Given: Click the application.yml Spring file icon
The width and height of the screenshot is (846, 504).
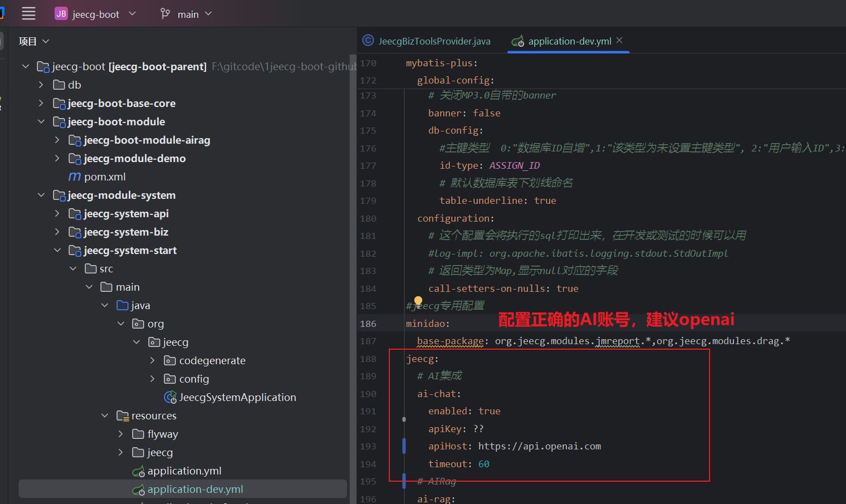Looking at the screenshot, I should [x=139, y=472].
